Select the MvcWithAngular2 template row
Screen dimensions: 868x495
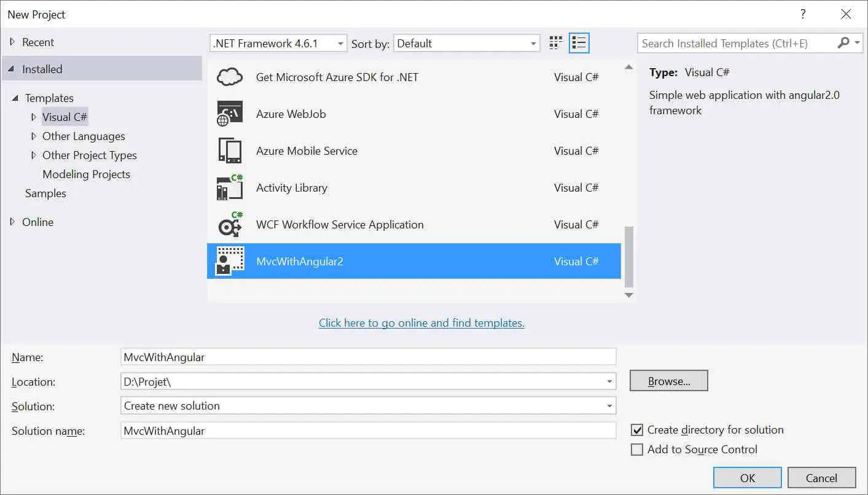(x=414, y=261)
